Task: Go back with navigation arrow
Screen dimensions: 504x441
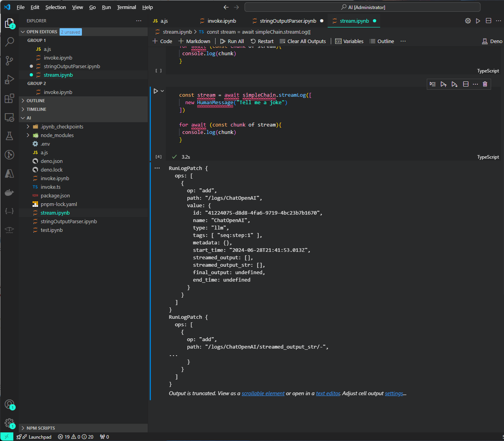Action: pyautogui.click(x=226, y=7)
